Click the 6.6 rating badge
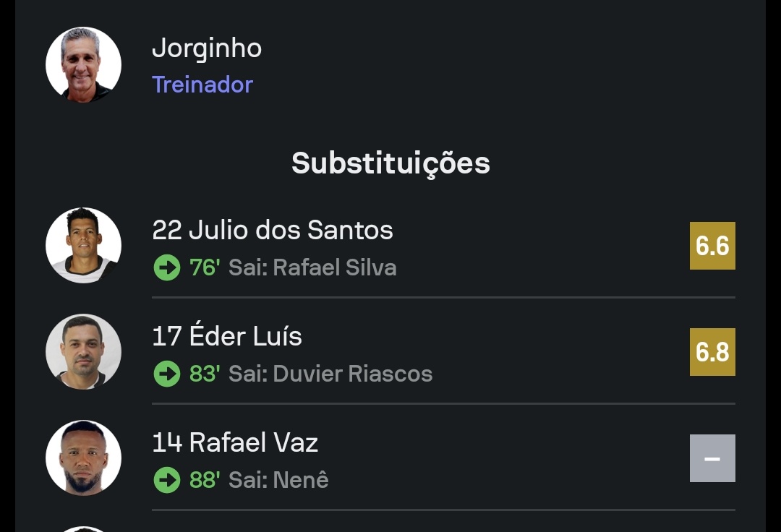Screen dimensions: 781x532 click(712, 246)
